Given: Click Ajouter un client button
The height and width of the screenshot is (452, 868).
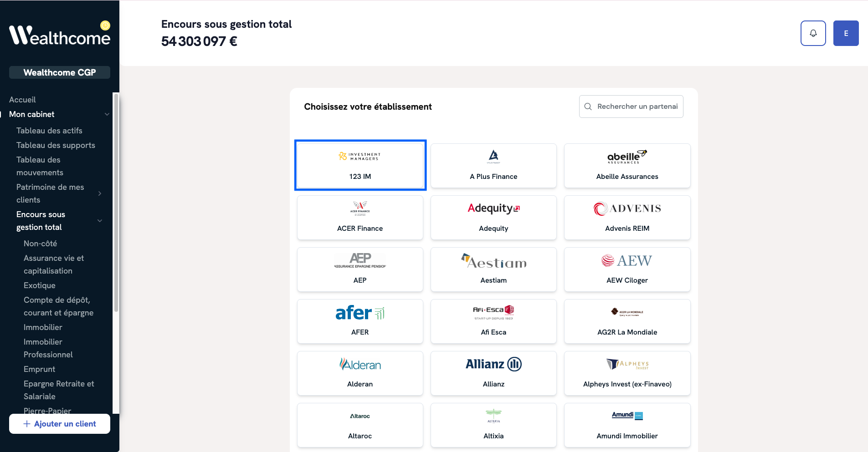Looking at the screenshot, I should 60,424.
